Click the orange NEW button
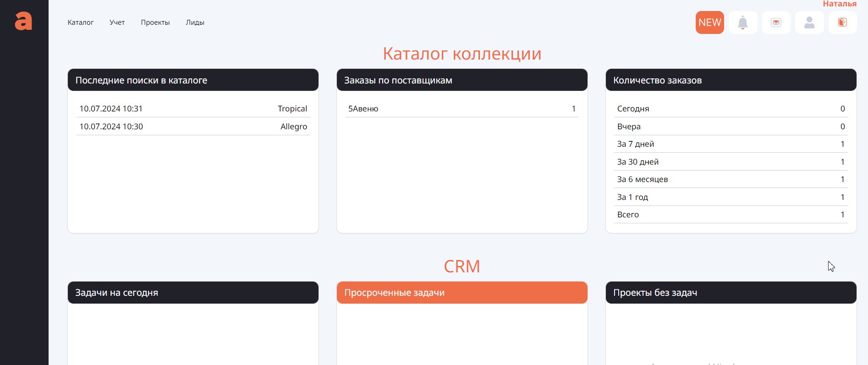The image size is (868, 365). coord(709,22)
